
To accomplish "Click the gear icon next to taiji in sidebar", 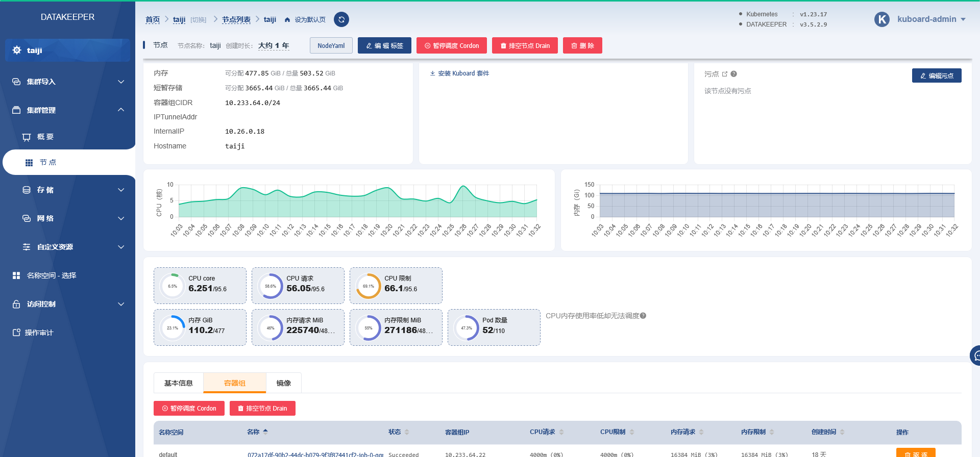I will point(17,50).
